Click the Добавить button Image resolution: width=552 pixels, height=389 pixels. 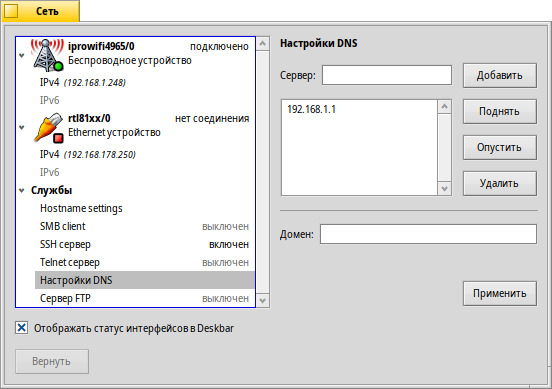(x=500, y=75)
